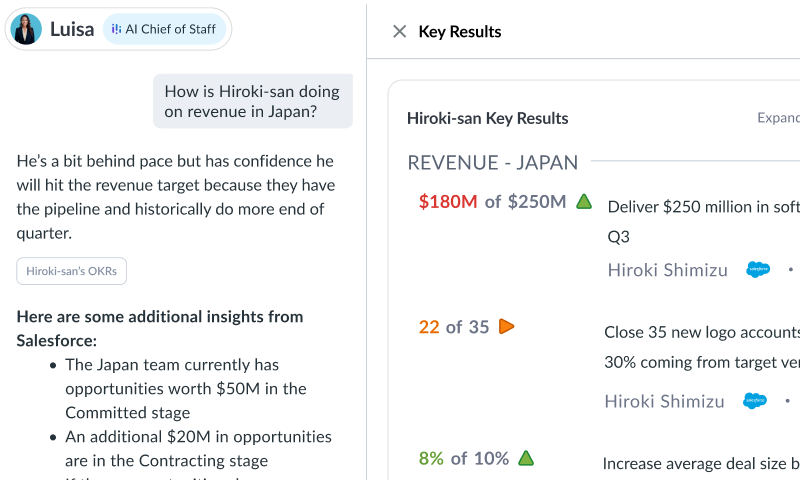The height and width of the screenshot is (480, 800).
Task: Open Hiroki Shimizu under $250 million goal
Action: click(x=667, y=270)
